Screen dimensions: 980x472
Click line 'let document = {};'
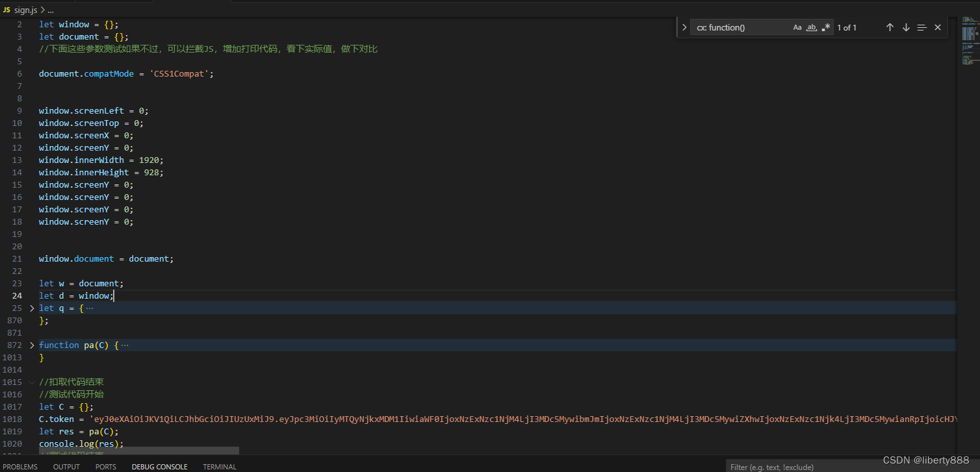[84, 37]
